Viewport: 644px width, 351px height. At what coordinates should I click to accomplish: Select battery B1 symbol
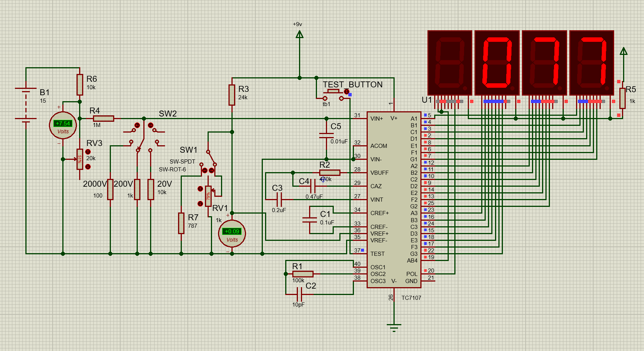coord(26,105)
